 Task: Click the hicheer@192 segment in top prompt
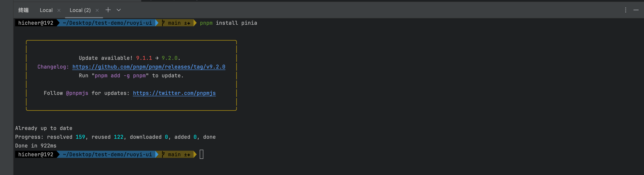36,23
